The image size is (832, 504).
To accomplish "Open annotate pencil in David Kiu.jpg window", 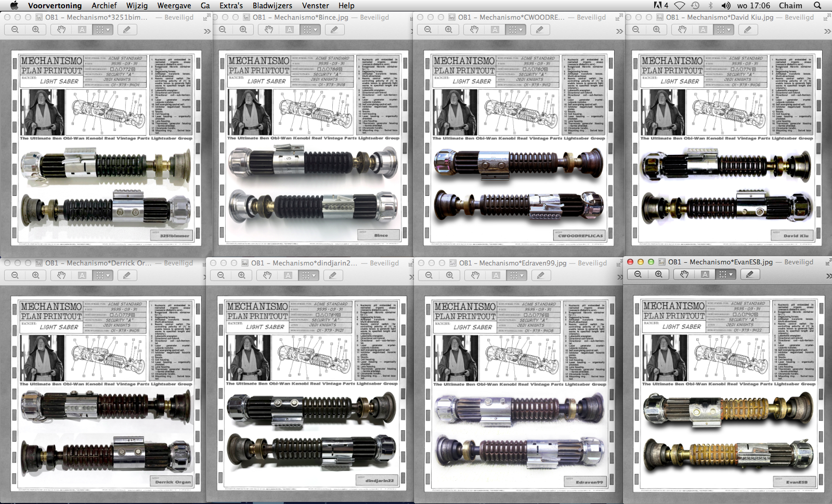I will coord(747,30).
